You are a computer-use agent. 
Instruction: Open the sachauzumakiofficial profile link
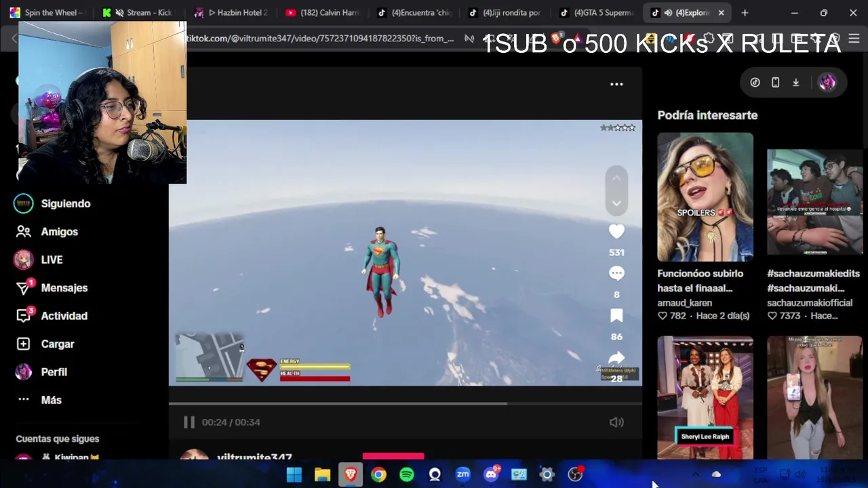pos(810,303)
